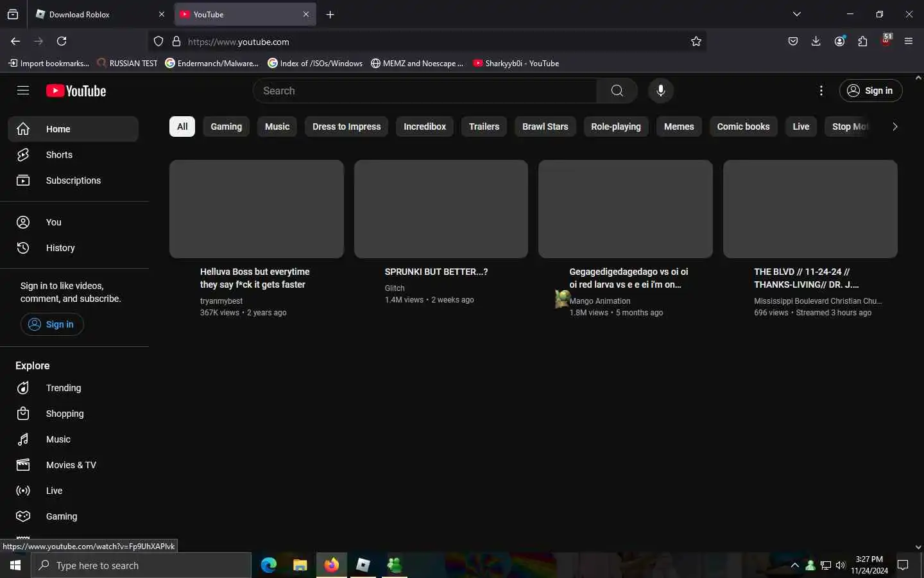The height and width of the screenshot is (578, 924).
Task: Open Firefox account icon
Action: click(839, 41)
